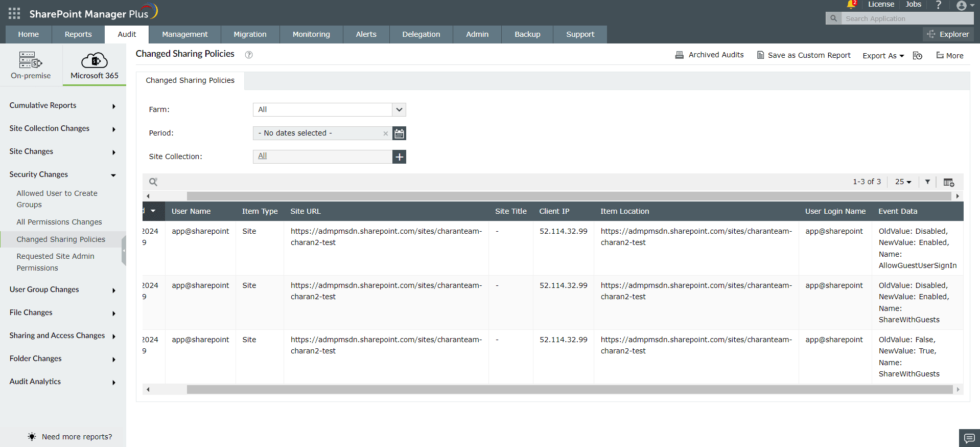The image size is (980, 447).
Task: Expand Audit Analytics section
Action: pos(63,382)
